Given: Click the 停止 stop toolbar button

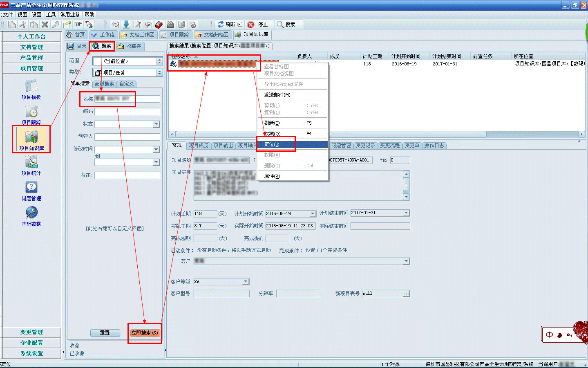Looking at the screenshot, I should tap(258, 25).
